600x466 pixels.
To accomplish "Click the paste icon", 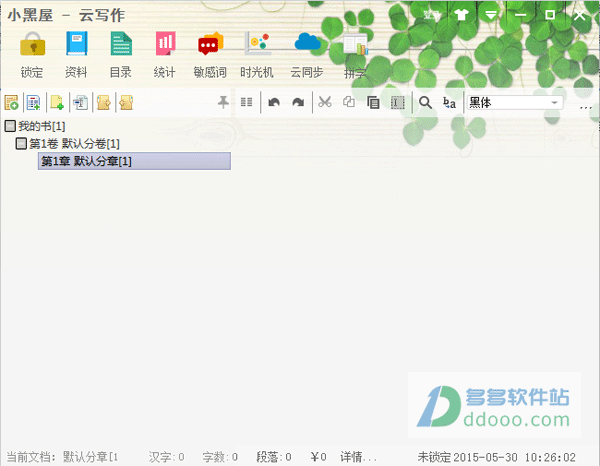I will (x=373, y=103).
